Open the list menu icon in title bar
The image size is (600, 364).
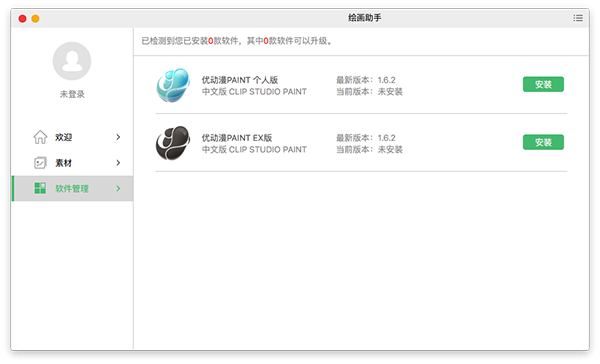[x=578, y=18]
